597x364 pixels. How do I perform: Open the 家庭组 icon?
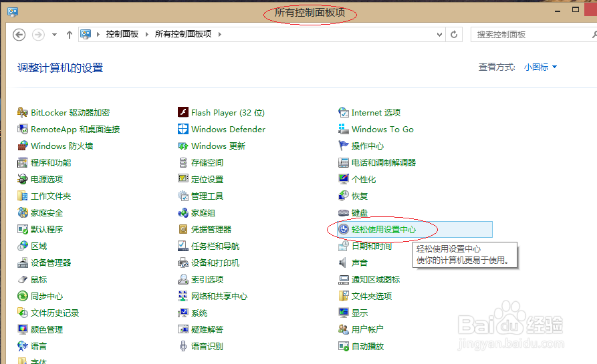(183, 212)
